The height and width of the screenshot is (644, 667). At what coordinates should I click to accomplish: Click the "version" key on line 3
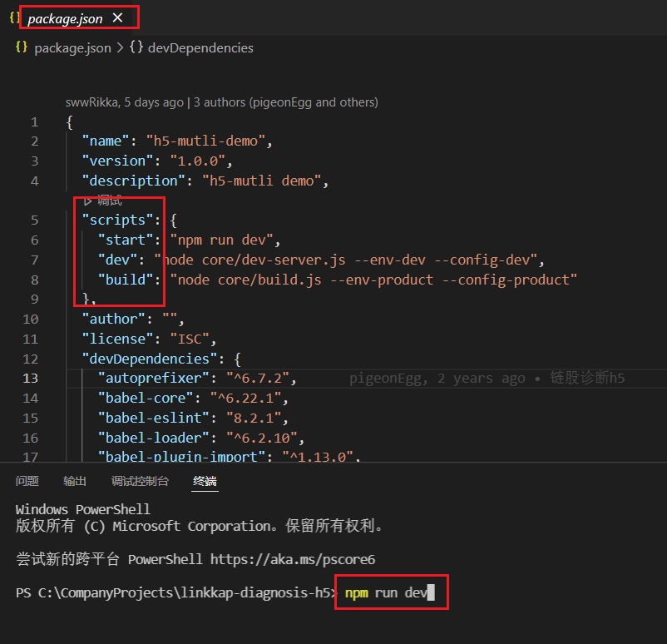click(x=117, y=161)
